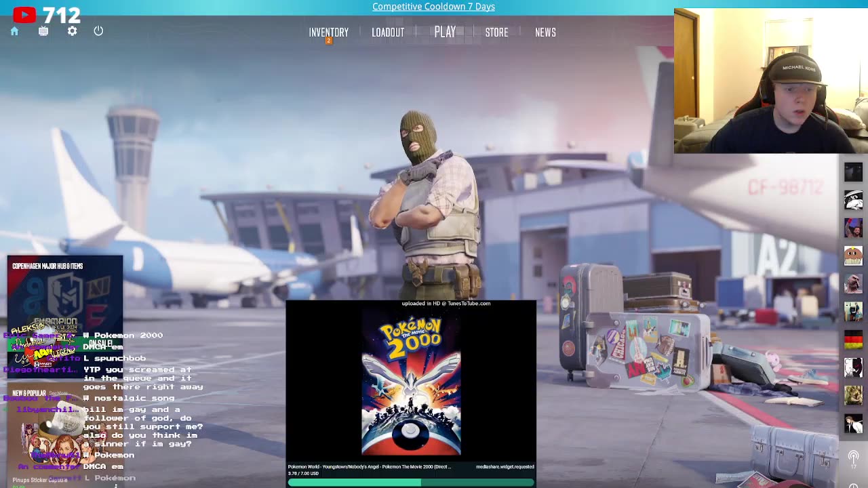Open the broadcast antenna icon
The width and height of the screenshot is (868, 488).
(x=853, y=457)
